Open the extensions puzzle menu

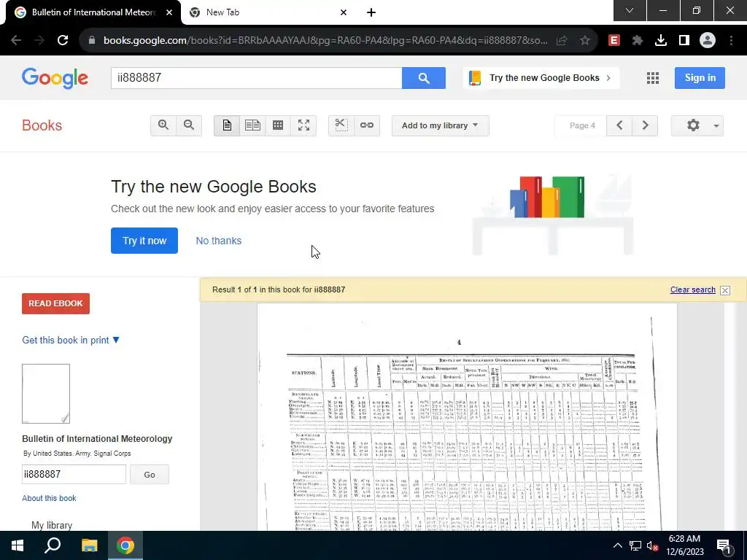(638, 41)
